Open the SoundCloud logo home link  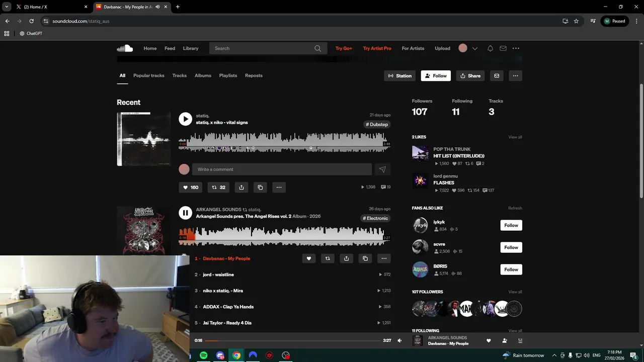point(125,48)
